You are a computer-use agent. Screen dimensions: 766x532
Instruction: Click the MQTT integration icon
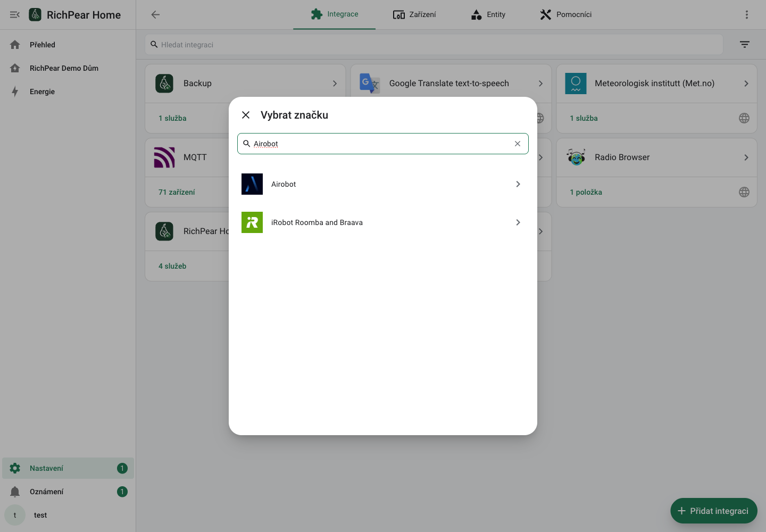(164, 157)
